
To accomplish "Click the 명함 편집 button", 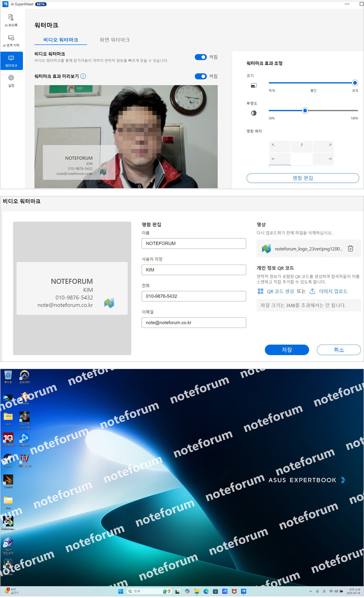I will coord(303,178).
